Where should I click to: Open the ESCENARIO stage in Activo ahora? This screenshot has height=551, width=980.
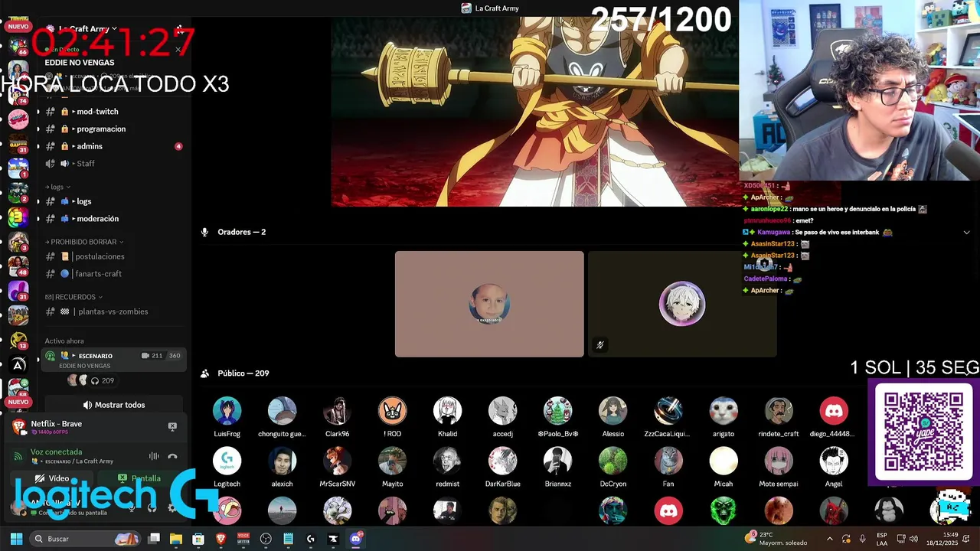coord(113,360)
